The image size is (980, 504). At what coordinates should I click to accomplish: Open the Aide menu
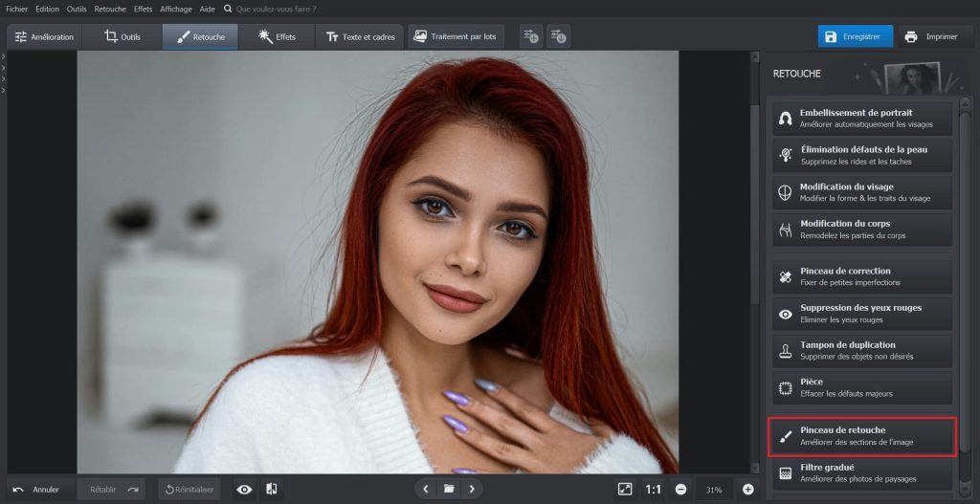[x=207, y=10]
